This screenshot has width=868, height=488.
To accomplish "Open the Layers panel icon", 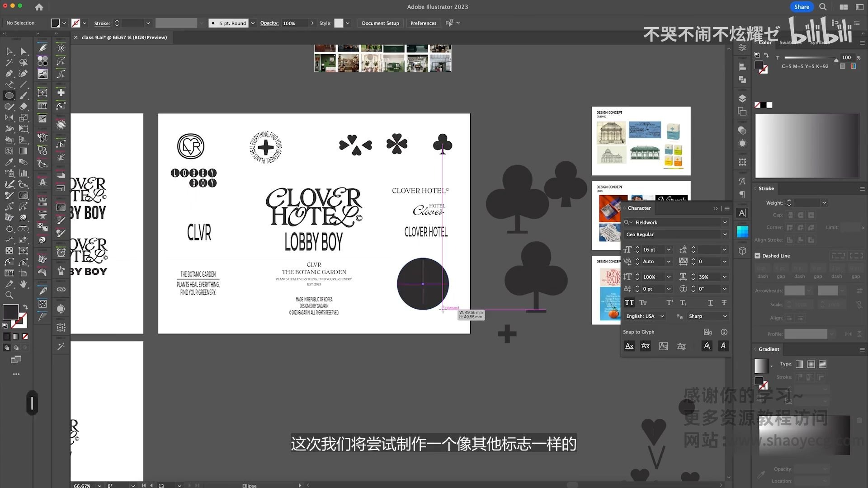I will click(x=742, y=99).
